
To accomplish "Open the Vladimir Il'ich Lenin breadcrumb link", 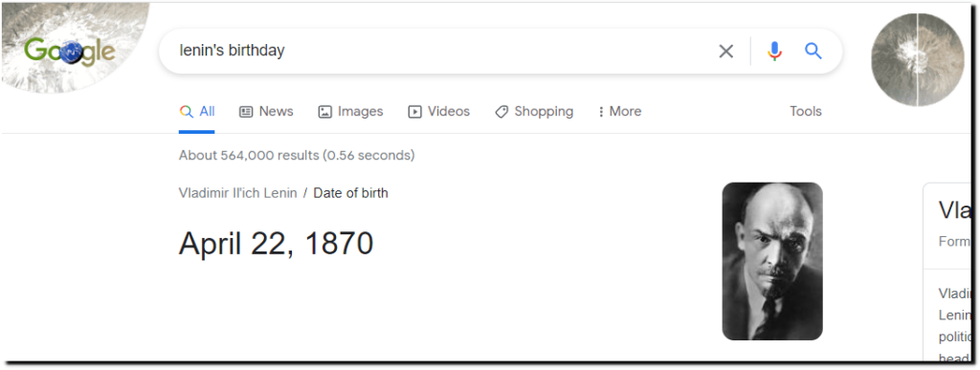I will (237, 193).
